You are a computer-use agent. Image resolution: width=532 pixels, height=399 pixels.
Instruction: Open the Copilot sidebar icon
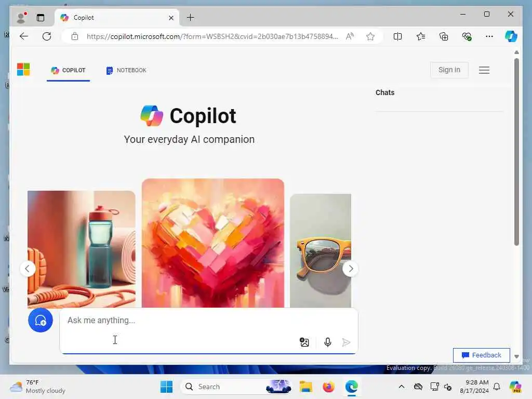click(511, 36)
